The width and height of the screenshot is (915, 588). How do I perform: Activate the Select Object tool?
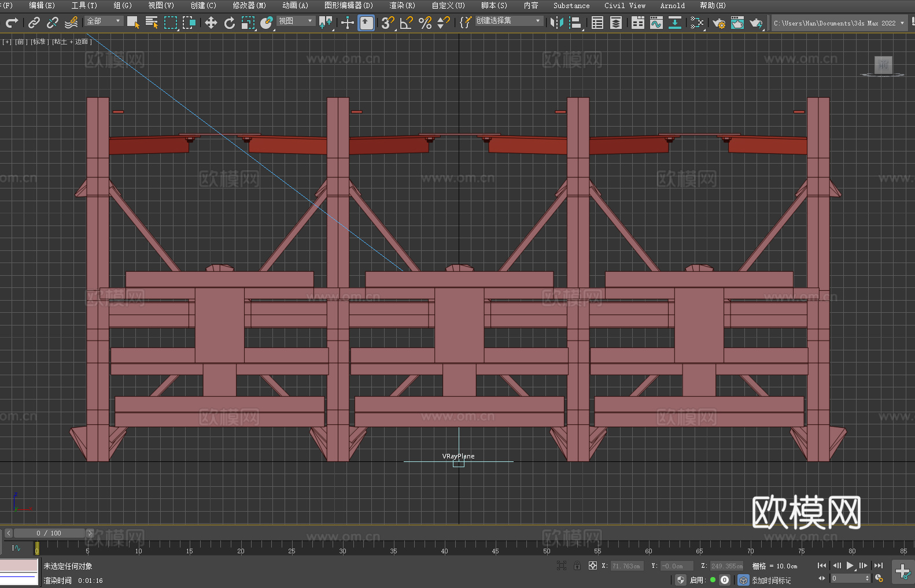pos(133,23)
